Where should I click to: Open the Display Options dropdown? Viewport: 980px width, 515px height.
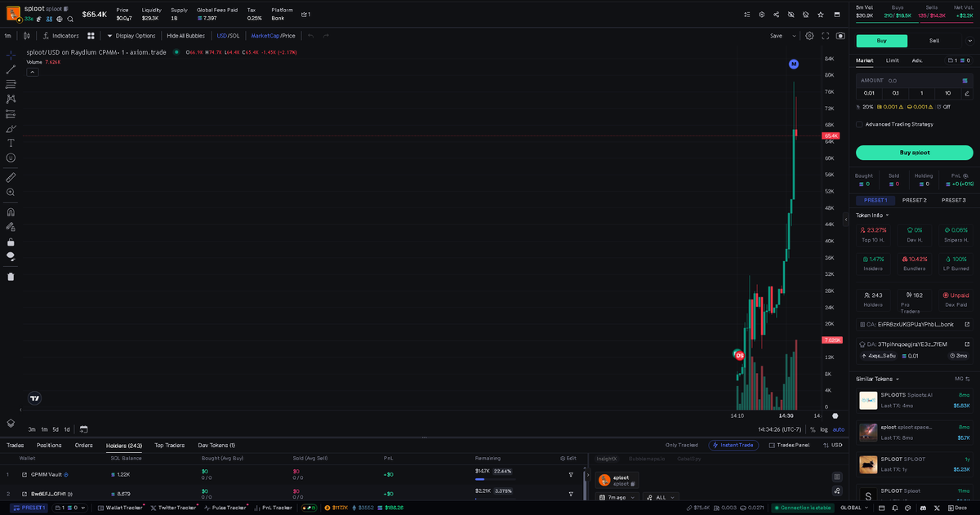pos(131,36)
